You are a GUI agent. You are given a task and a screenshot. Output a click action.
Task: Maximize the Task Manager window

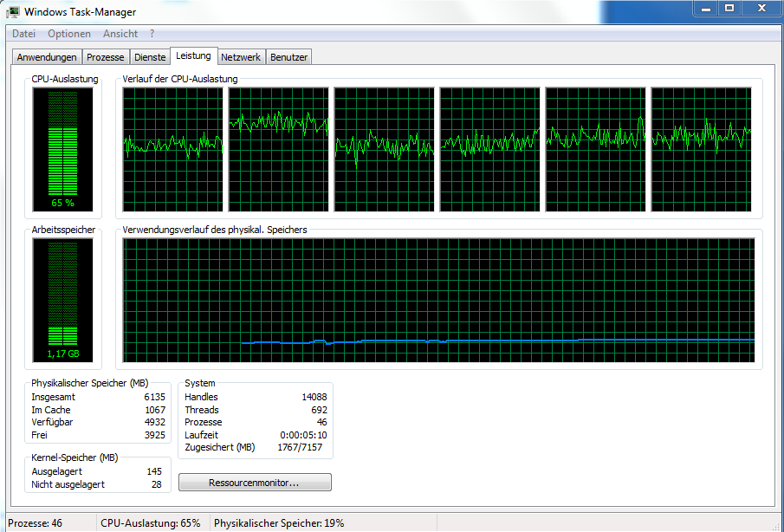(x=729, y=9)
